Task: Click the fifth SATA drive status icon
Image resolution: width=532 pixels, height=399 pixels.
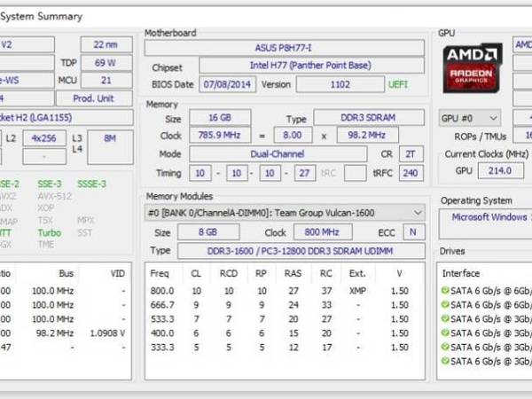Action: [x=444, y=347]
